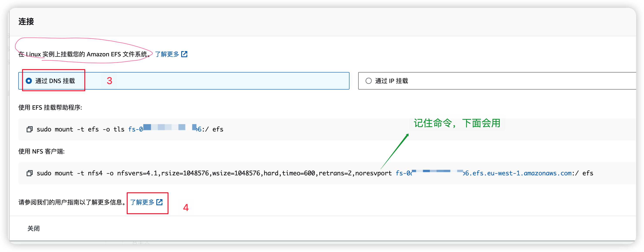Click external link icon beside bottom 了解更多
The width and height of the screenshot is (644, 252).
click(160, 202)
